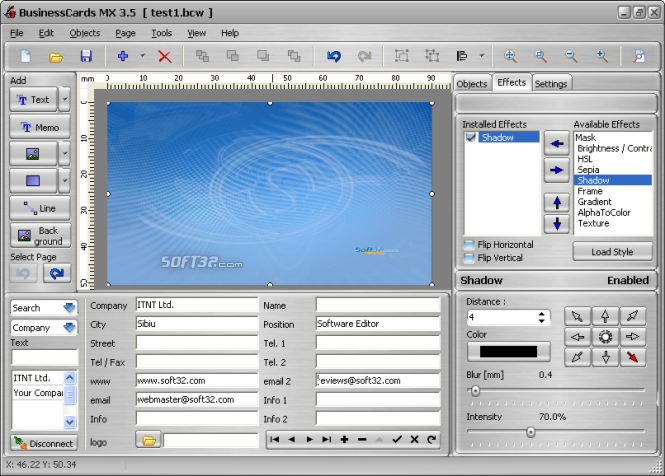The image size is (665, 476).
Task: Select ITNT Ltd. in the records list
Action: coord(37,378)
